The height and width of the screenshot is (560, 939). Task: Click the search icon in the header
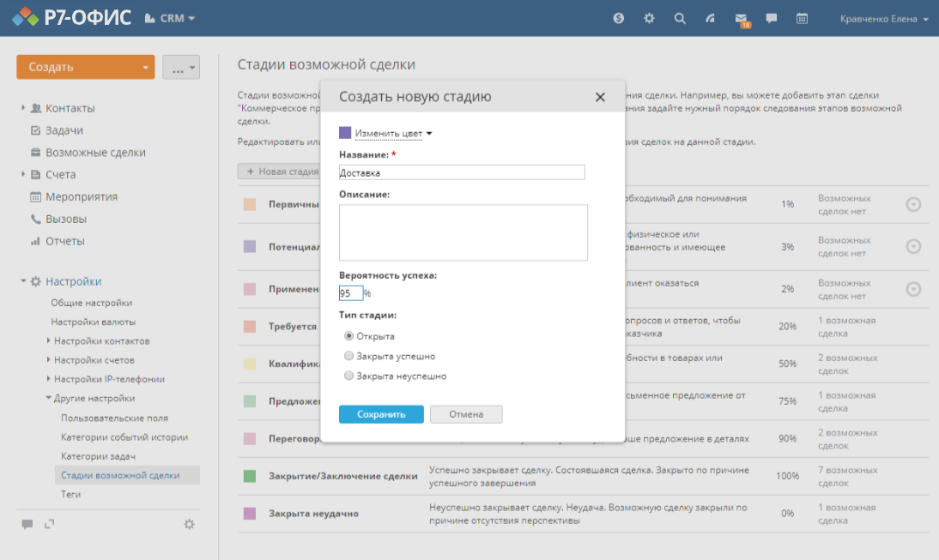click(x=679, y=17)
